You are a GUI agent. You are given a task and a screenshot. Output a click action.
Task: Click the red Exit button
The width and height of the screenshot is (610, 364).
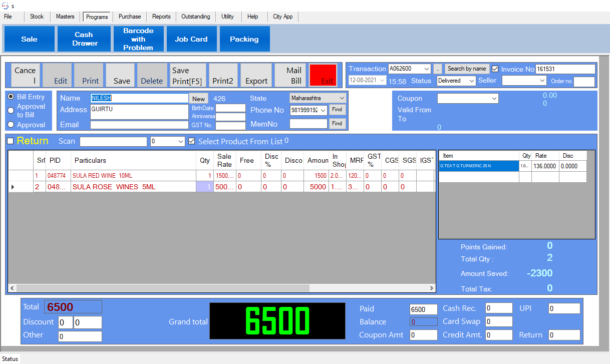(x=323, y=76)
